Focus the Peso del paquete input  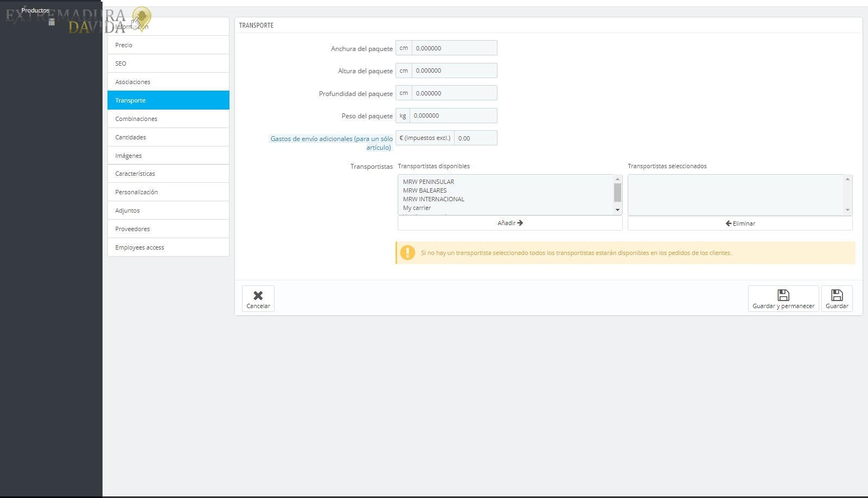[452, 116]
